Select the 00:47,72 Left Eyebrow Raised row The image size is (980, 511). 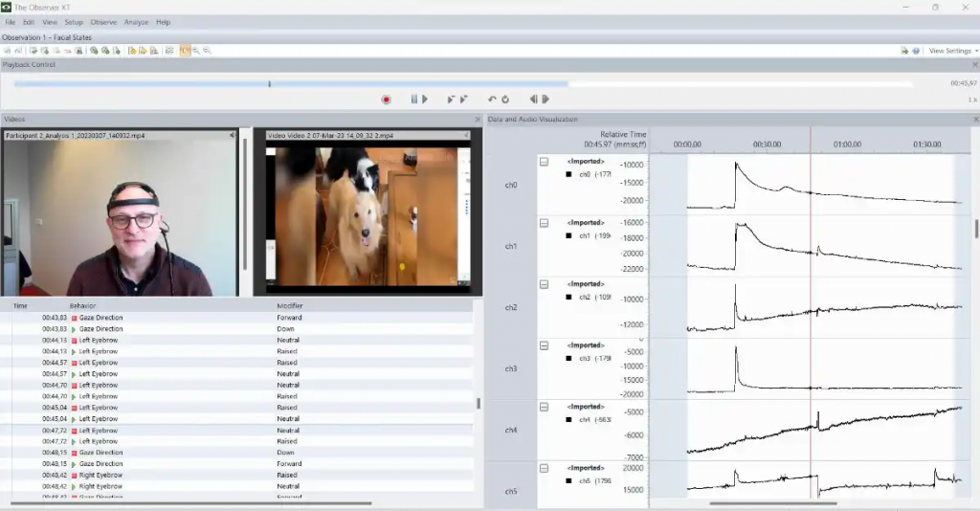[x=236, y=441]
